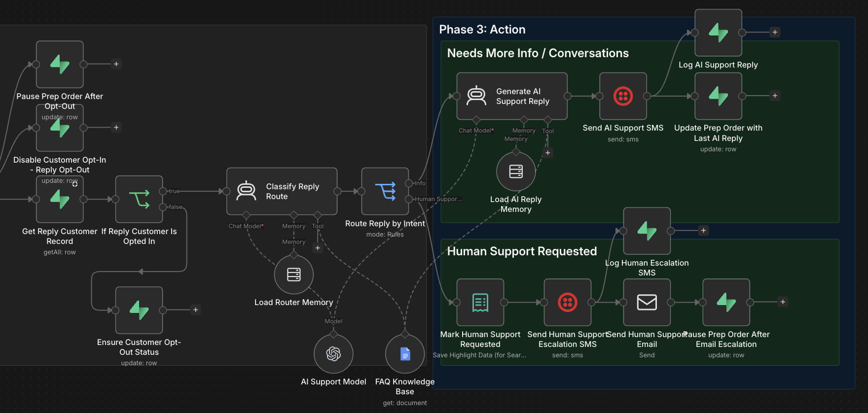
Task: Click the getAll: row subtitle text
Action: 60,252
